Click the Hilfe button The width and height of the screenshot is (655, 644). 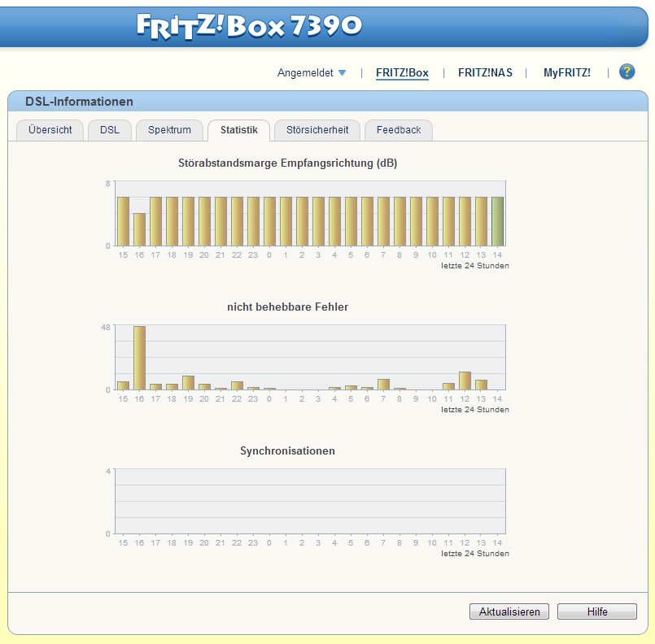(x=597, y=611)
